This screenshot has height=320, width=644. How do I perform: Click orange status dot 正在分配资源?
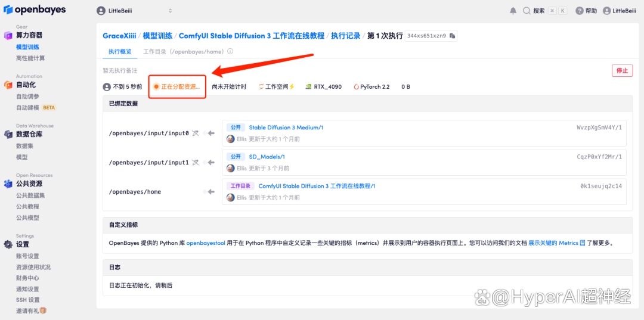(x=156, y=87)
